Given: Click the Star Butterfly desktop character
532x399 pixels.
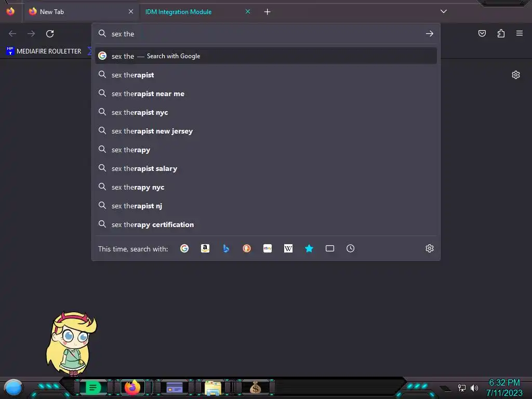Looking at the screenshot, I should 71,344.
